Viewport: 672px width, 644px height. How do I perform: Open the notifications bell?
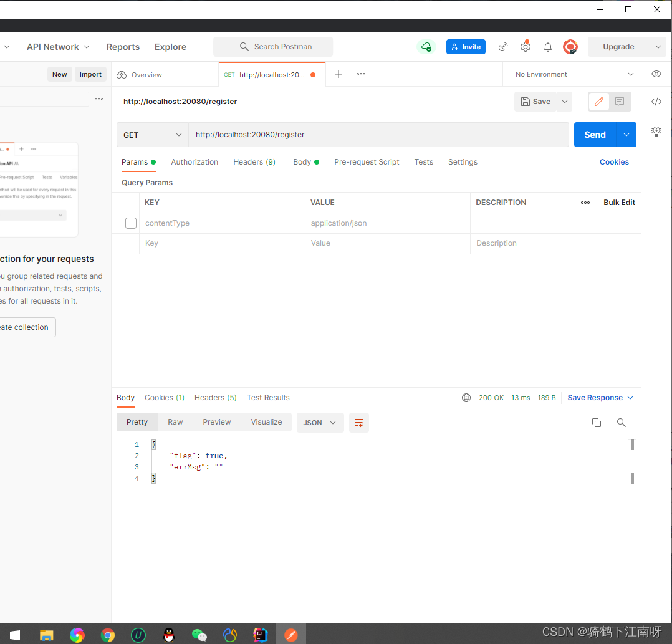pos(548,47)
